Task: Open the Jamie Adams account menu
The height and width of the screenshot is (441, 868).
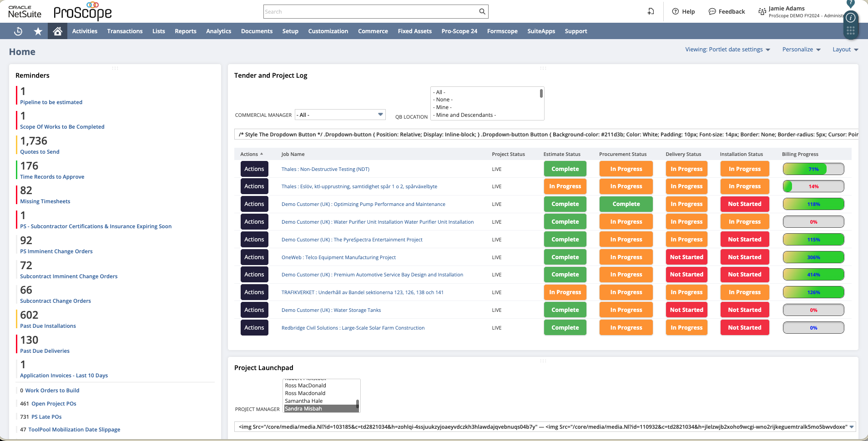Action: coord(805,12)
